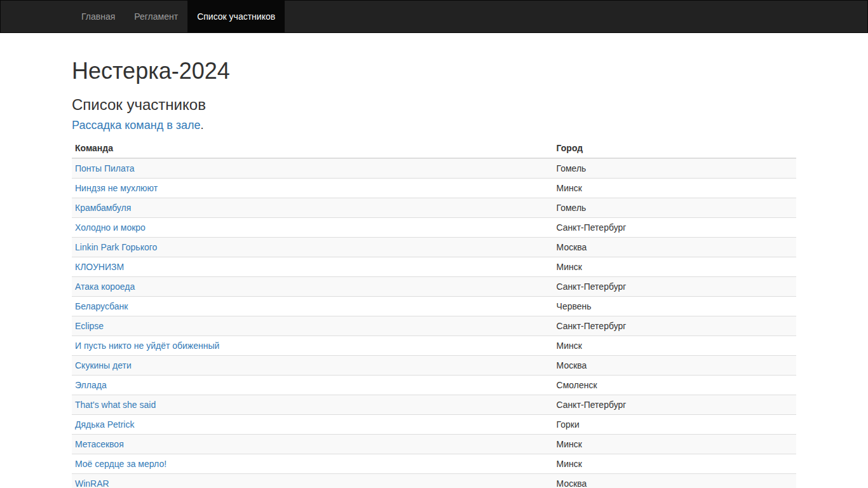Open the Главная nav item
This screenshot has width=868, height=488.
98,17
